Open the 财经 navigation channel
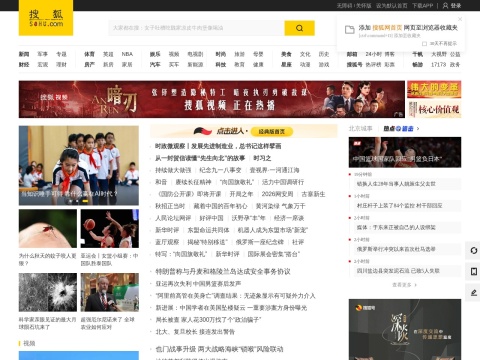The height and width of the screenshot is (360, 480). [24, 64]
